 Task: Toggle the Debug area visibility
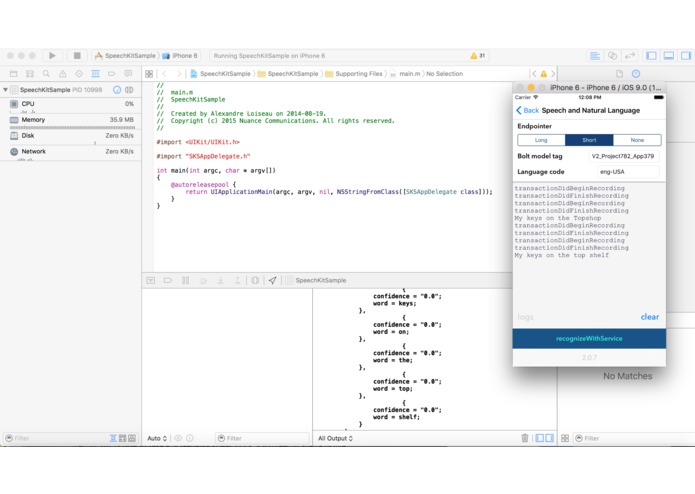click(x=668, y=55)
